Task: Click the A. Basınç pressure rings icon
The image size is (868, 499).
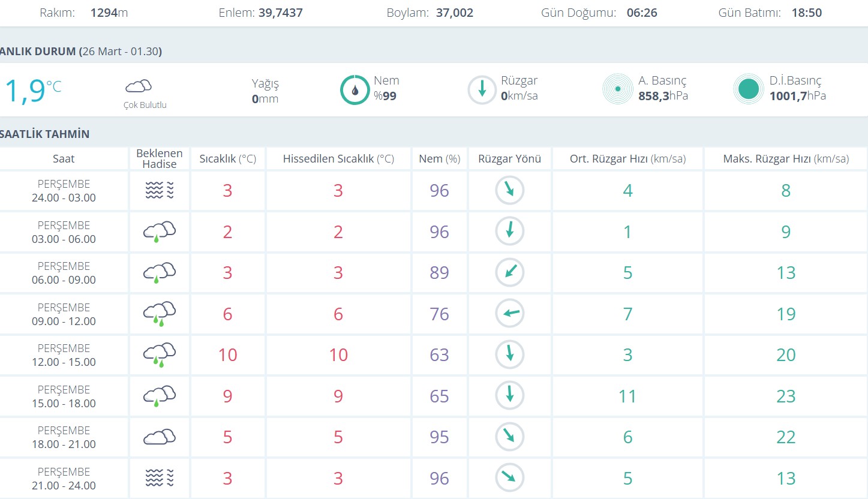Action: [617, 89]
